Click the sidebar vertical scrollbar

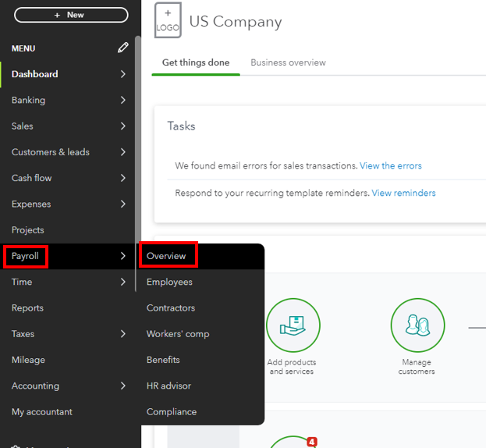[138, 156]
